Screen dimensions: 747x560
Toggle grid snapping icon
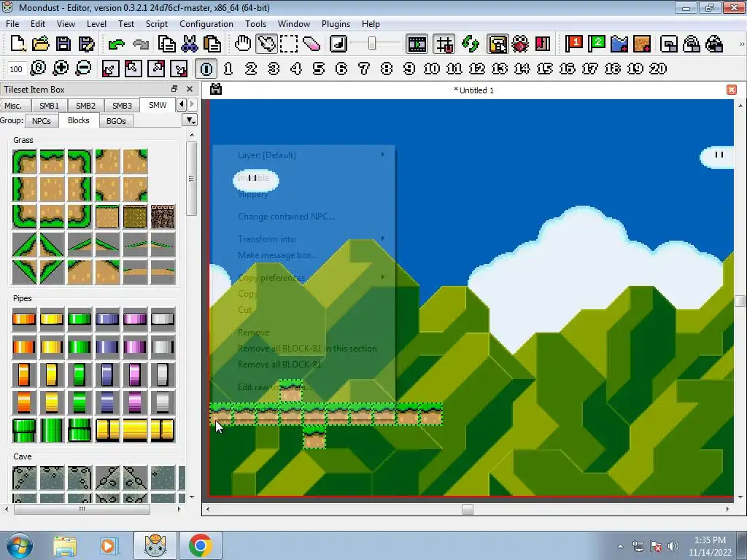point(444,44)
